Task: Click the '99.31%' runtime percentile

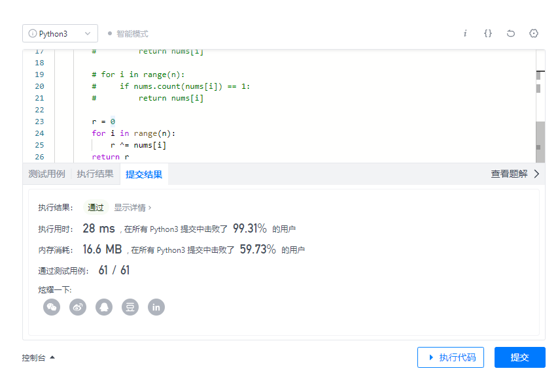Action: tap(249, 228)
